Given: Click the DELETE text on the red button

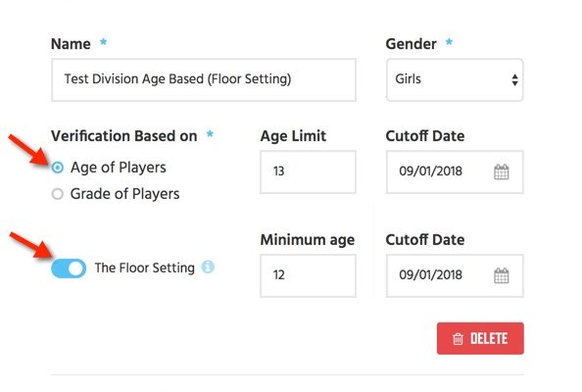Looking at the screenshot, I should click(489, 338).
